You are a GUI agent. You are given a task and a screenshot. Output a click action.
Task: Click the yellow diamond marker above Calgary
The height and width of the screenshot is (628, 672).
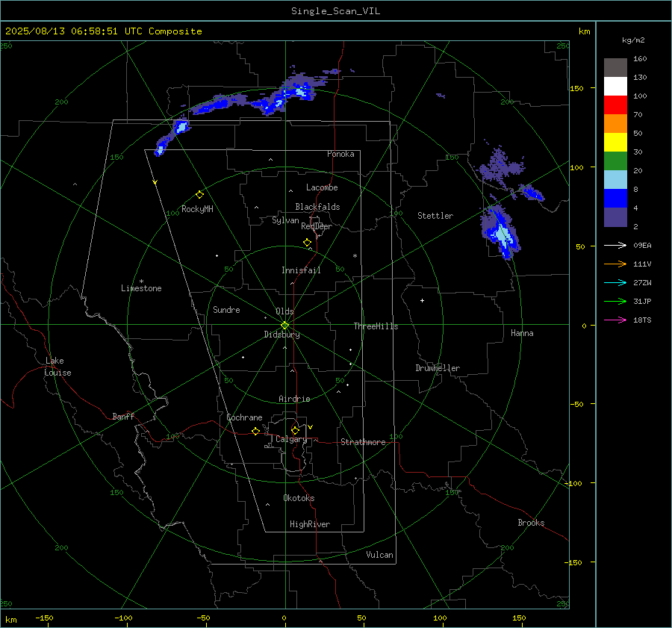pyautogui.click(x=295, y=430)
